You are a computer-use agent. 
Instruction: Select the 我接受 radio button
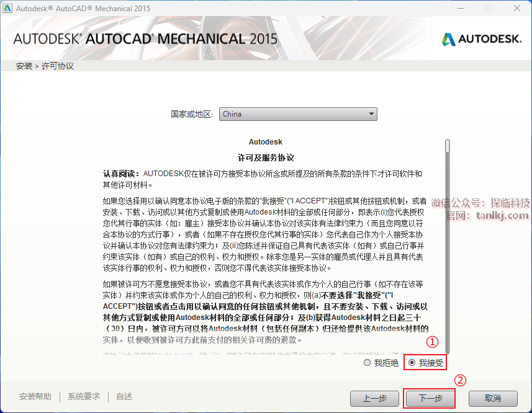coord(412,363)
